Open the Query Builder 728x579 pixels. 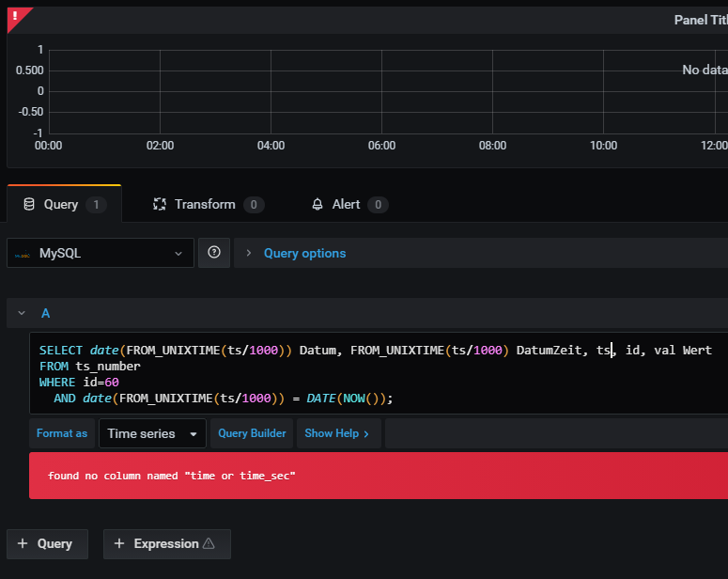[251, 433]
